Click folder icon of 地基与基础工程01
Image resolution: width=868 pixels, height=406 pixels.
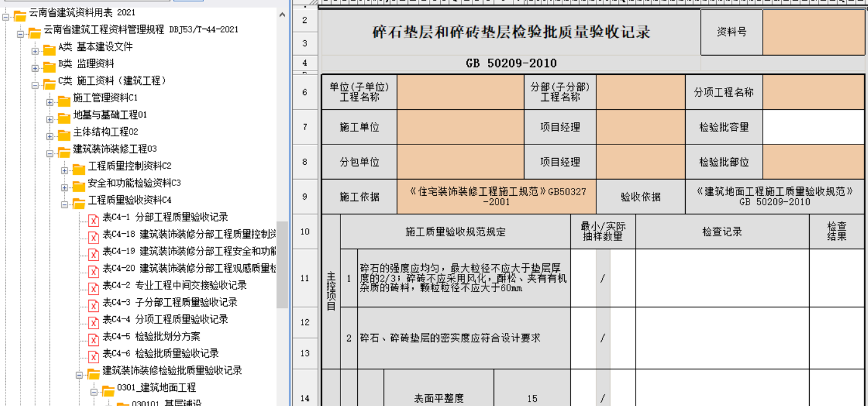click(64, 118)
